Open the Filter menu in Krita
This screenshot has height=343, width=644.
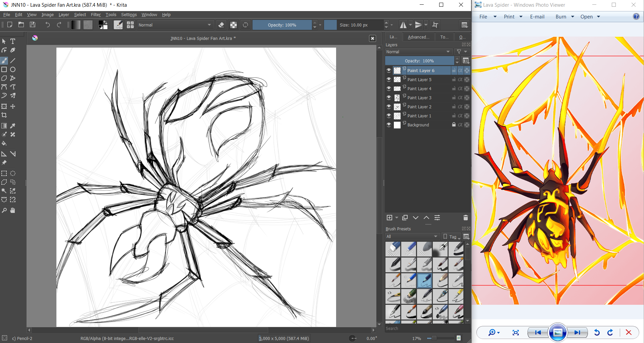96,15
